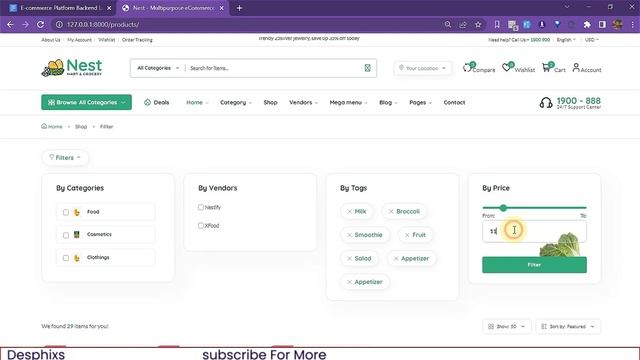Open the Pages nav menu

[420, 102]
